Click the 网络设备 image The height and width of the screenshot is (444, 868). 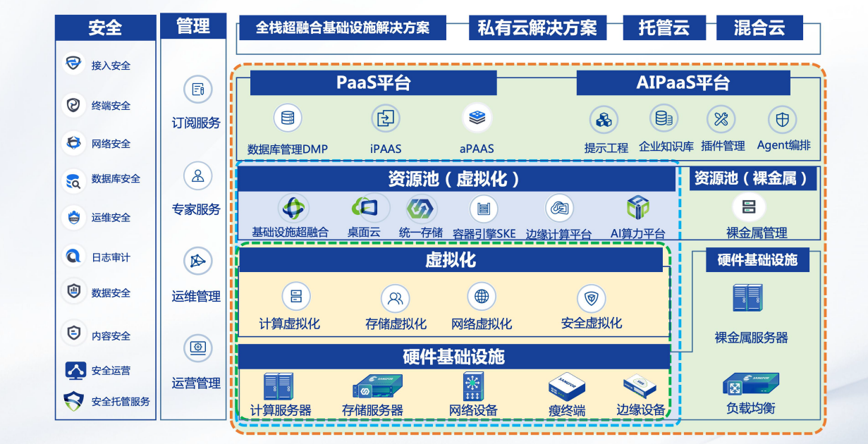[473, 388]
